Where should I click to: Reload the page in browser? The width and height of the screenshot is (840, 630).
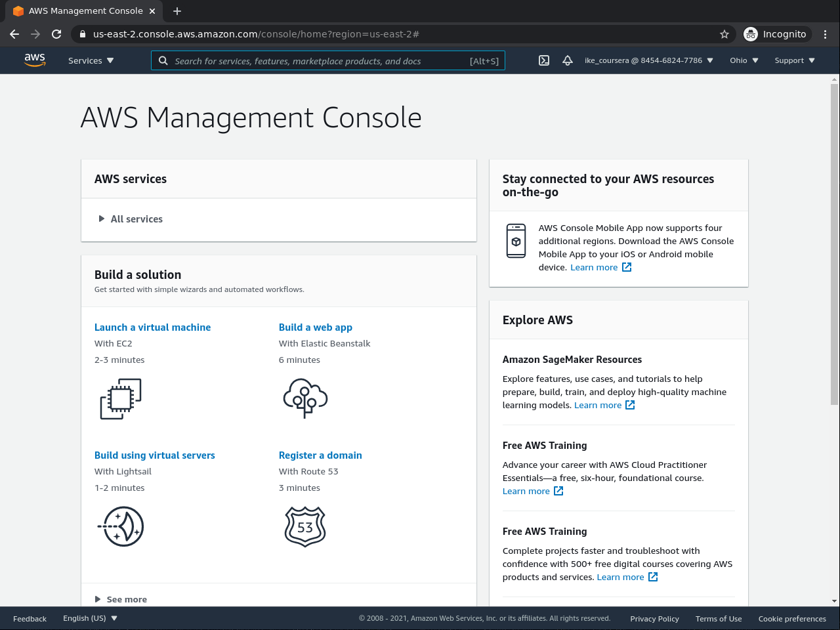point(56,34)
